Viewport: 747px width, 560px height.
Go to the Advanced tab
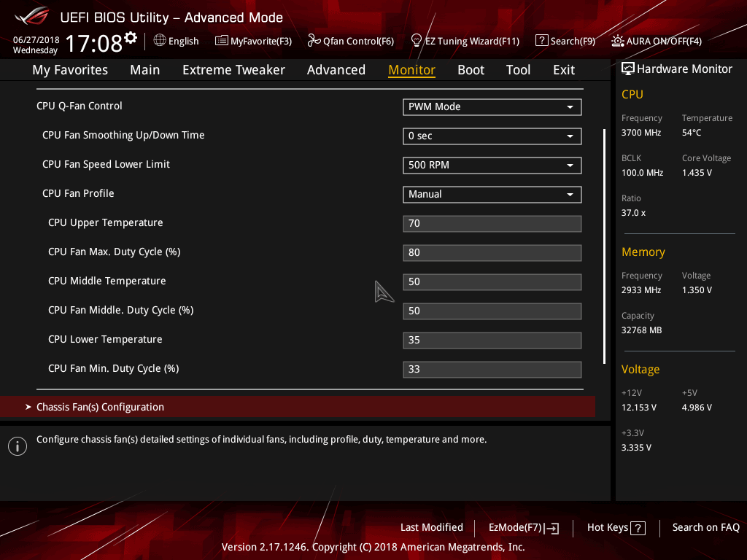[336, 70]
